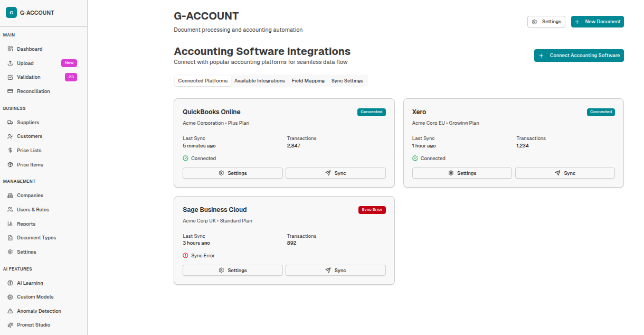This screenshot has height=335, width=644.
Task: Sync the QuickBooks Online integration
Action: click(335, 173)
